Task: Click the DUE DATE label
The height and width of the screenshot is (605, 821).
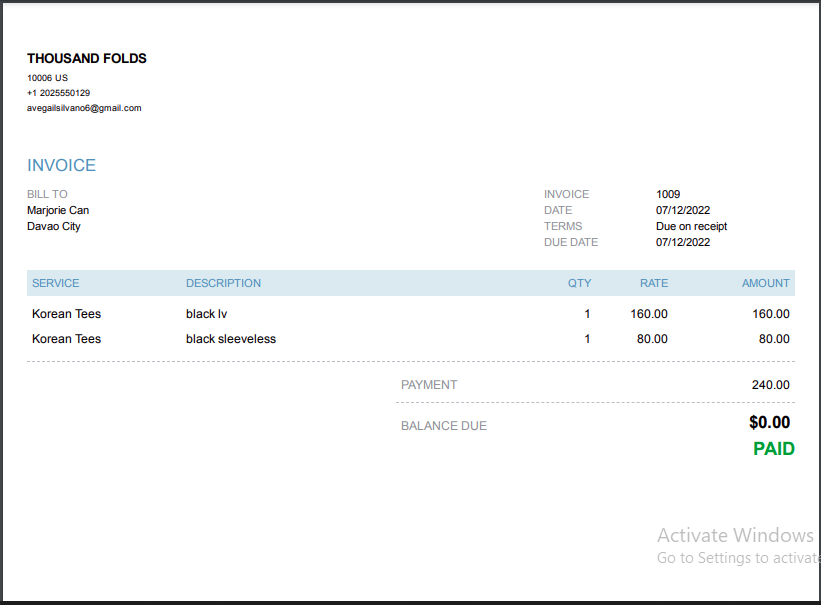Action: [571, 242]
